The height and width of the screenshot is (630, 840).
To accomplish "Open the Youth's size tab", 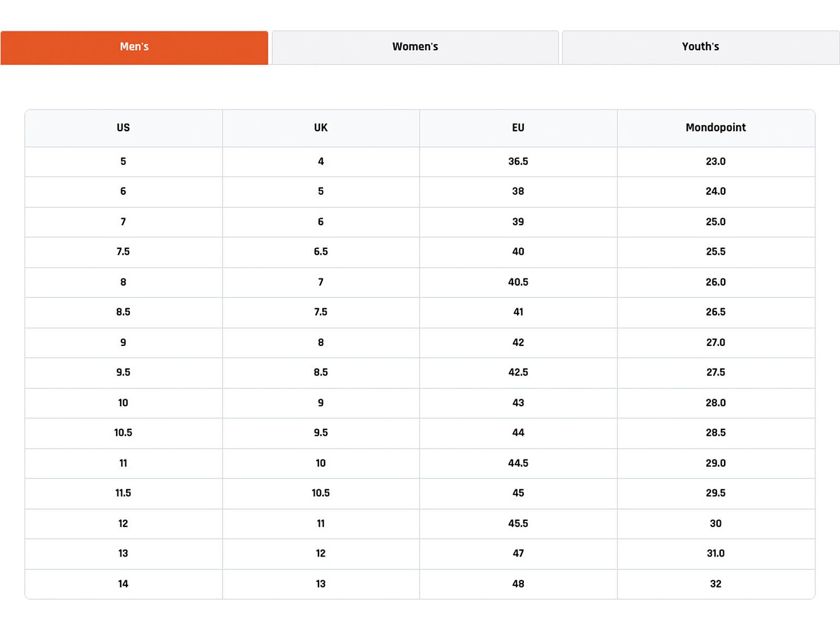I will click(x=700, y=47).
